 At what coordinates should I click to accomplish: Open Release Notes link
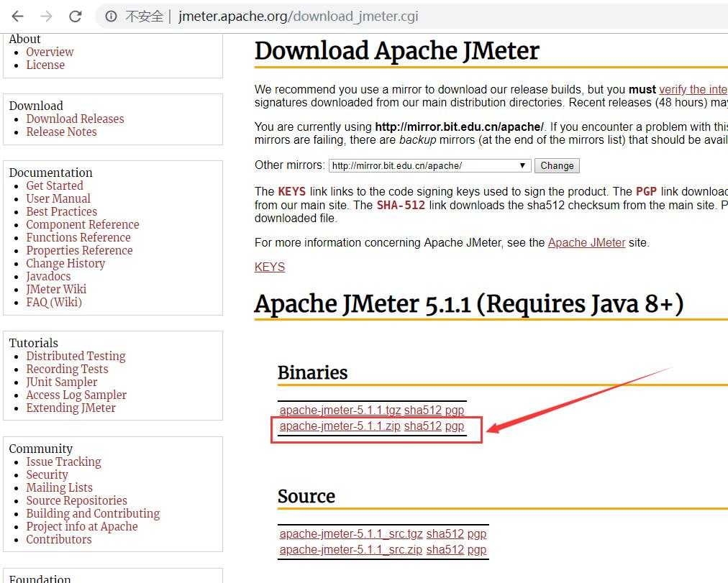point(61,132)
